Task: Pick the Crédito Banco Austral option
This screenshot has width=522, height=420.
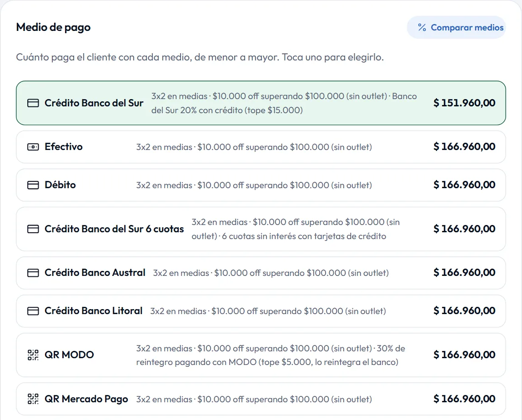Action: pos(261,273)
